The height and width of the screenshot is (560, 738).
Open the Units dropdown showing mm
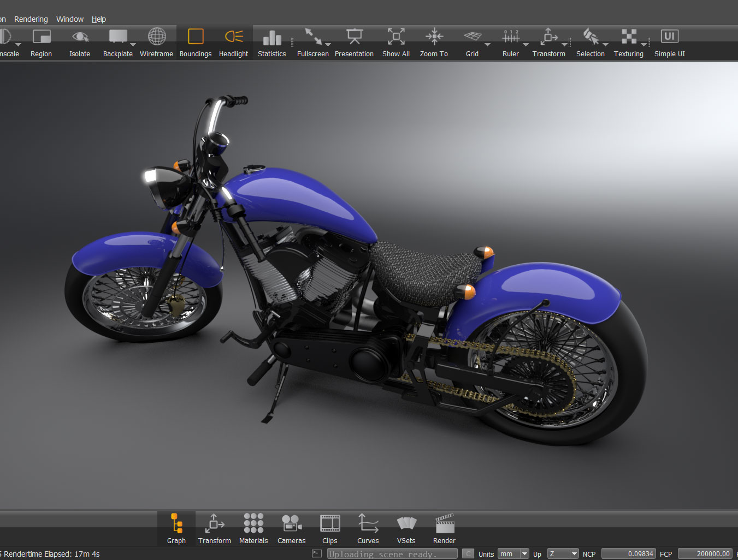click(513, 553)
